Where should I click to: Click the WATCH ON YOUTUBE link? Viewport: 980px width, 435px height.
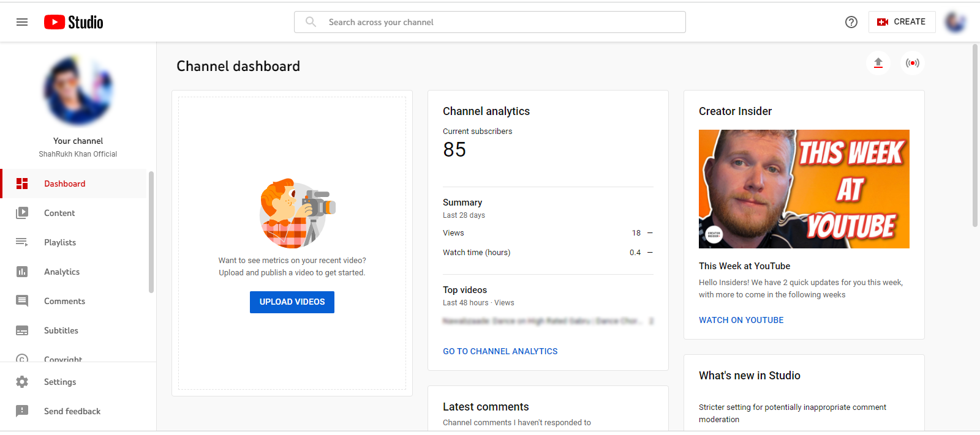(x=741, y=320)
